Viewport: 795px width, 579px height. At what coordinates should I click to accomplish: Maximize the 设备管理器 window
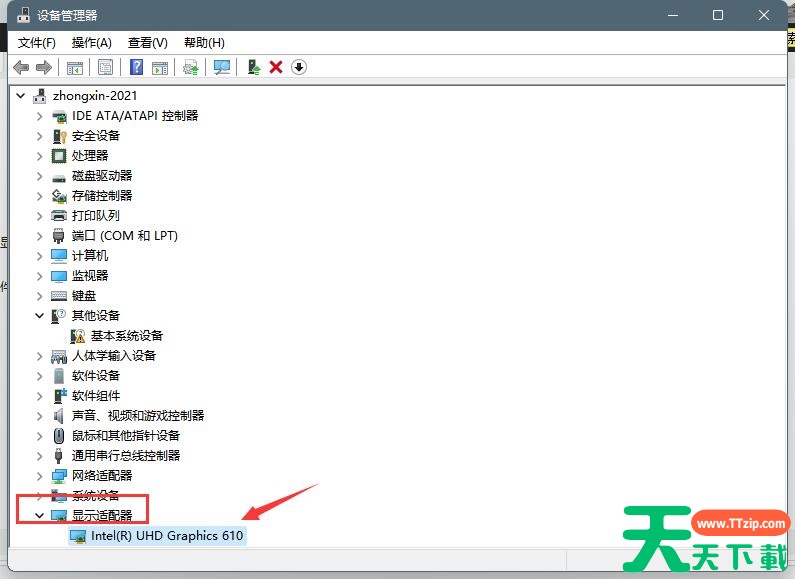point(718,15)
